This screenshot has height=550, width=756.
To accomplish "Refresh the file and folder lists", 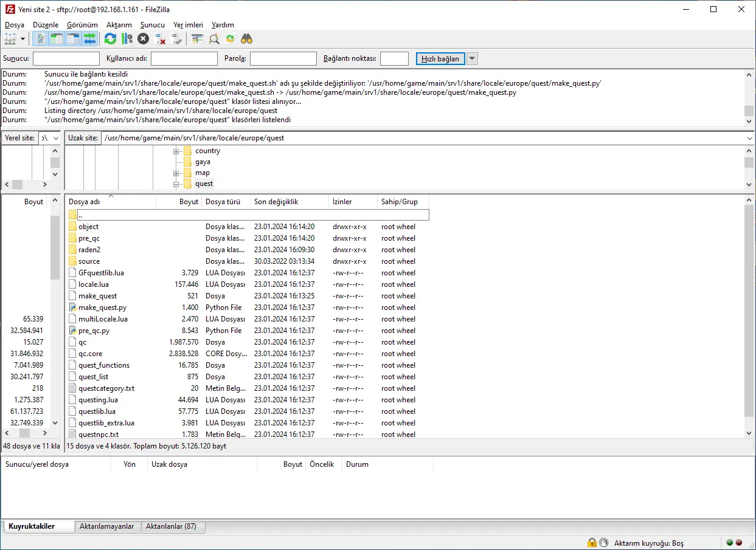I will point(110,39).
